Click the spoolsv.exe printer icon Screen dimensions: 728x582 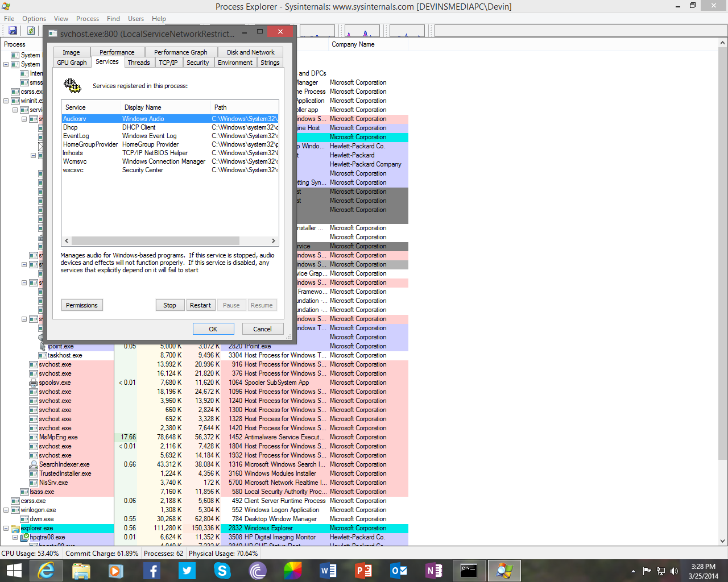coord(34,383)
